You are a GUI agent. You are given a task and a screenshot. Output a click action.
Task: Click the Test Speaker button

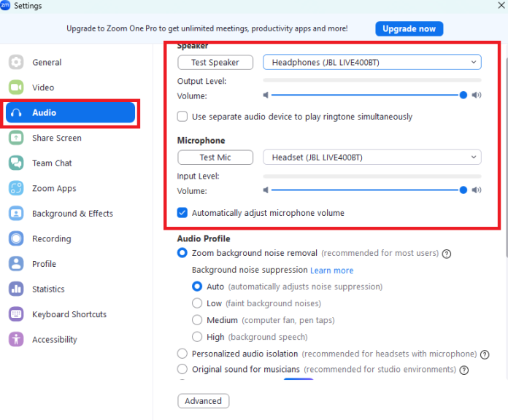(x=215, y=63)
